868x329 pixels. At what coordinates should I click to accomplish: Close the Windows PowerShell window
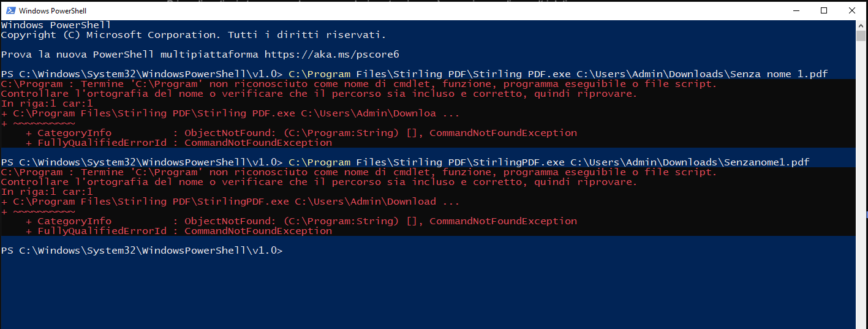pos(852,10)
